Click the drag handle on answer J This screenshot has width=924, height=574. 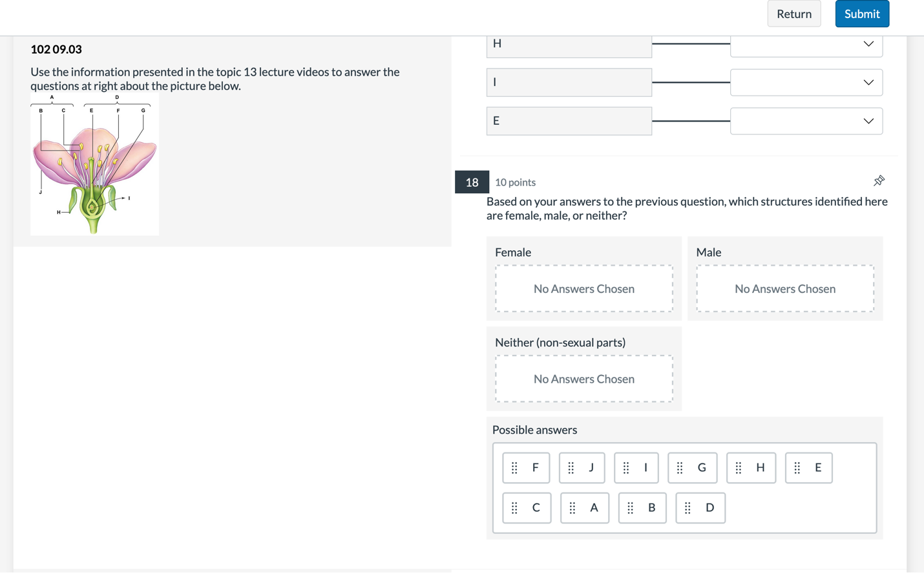click(x=571, y=468)
